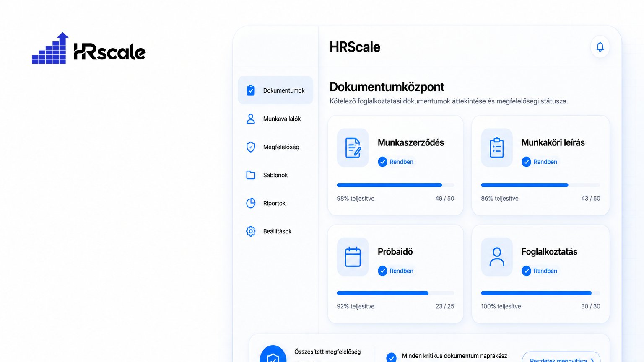Click the Rendben checkmark under Foglalkoztatás

pos(526,271)
